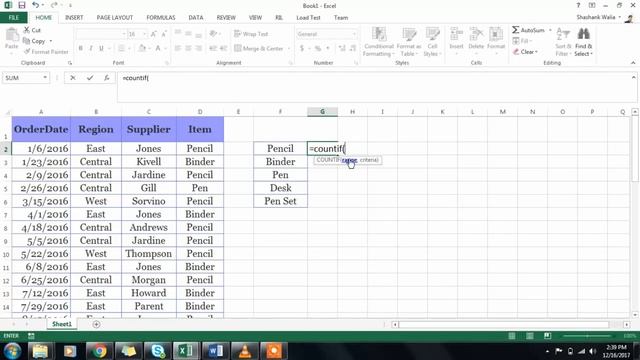Toggle Underline formatting

101,48
